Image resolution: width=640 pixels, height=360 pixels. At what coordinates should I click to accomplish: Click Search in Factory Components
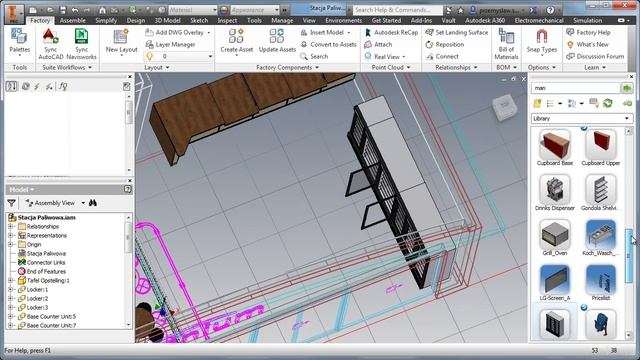(314, 56)
